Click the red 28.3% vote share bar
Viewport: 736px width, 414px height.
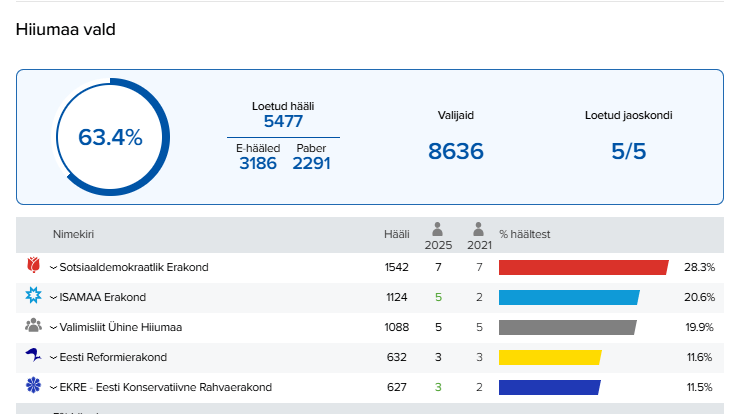coord(582,267)
